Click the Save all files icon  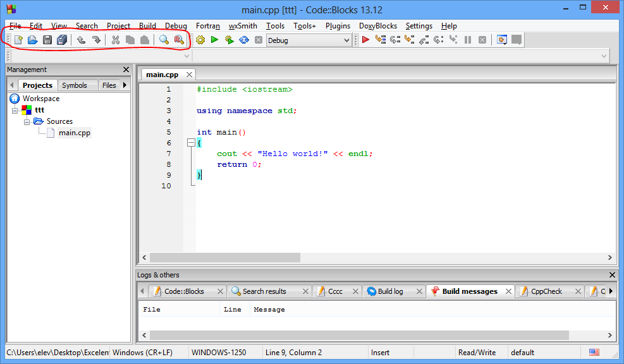click(x=62, y=40)
